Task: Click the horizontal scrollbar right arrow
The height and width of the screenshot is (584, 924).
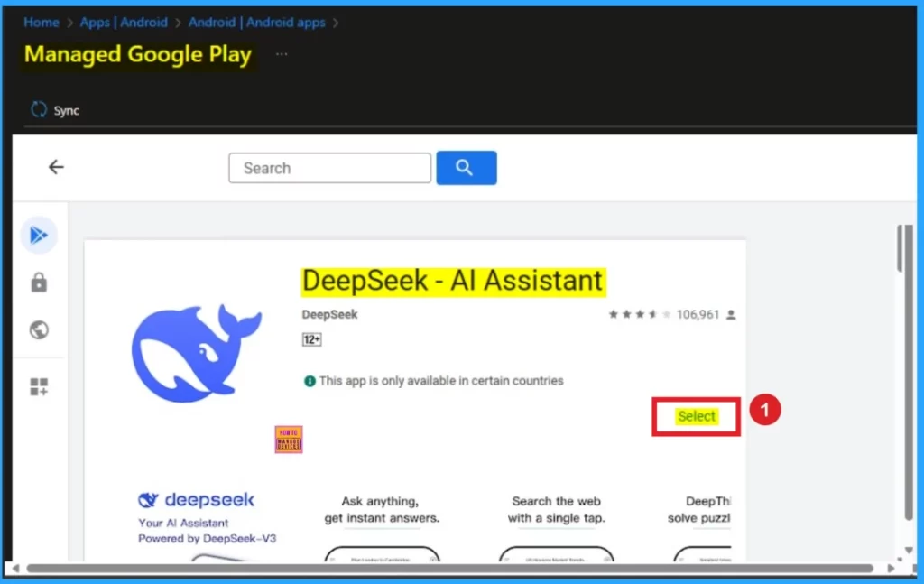Action: pyautogui.click(x=891, y=568)
